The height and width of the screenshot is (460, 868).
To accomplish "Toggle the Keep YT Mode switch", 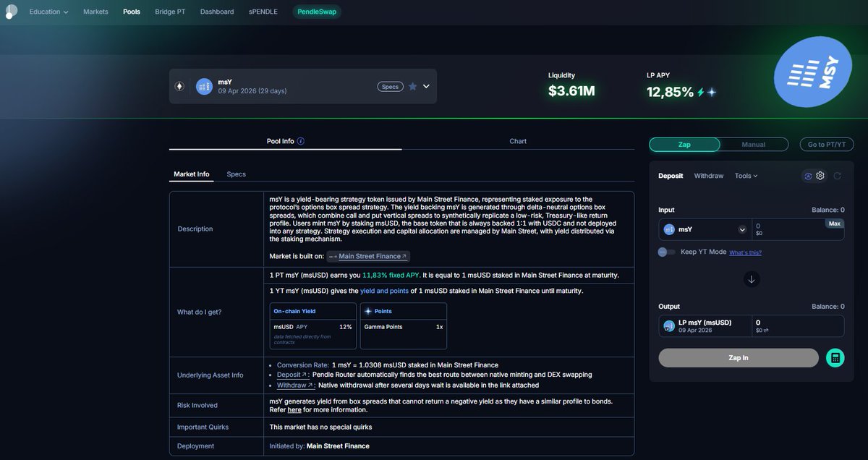I will pyautogui.click(x=666, y=252).
